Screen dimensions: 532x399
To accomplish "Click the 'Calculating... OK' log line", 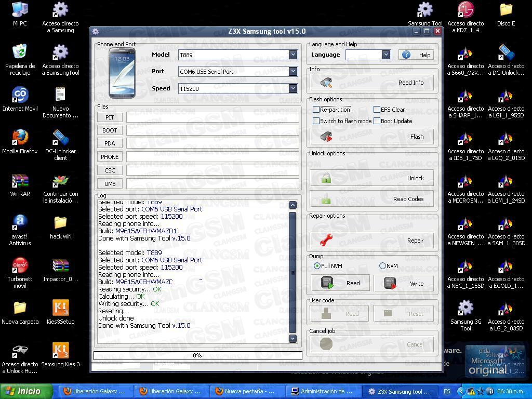I will click(x=122, y=296).
